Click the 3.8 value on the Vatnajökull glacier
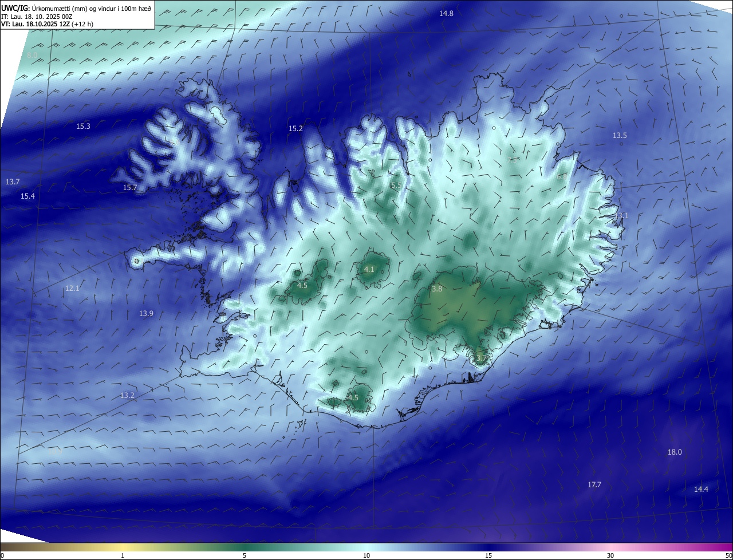The image size is (733, 560). click(x=437, y=289)
